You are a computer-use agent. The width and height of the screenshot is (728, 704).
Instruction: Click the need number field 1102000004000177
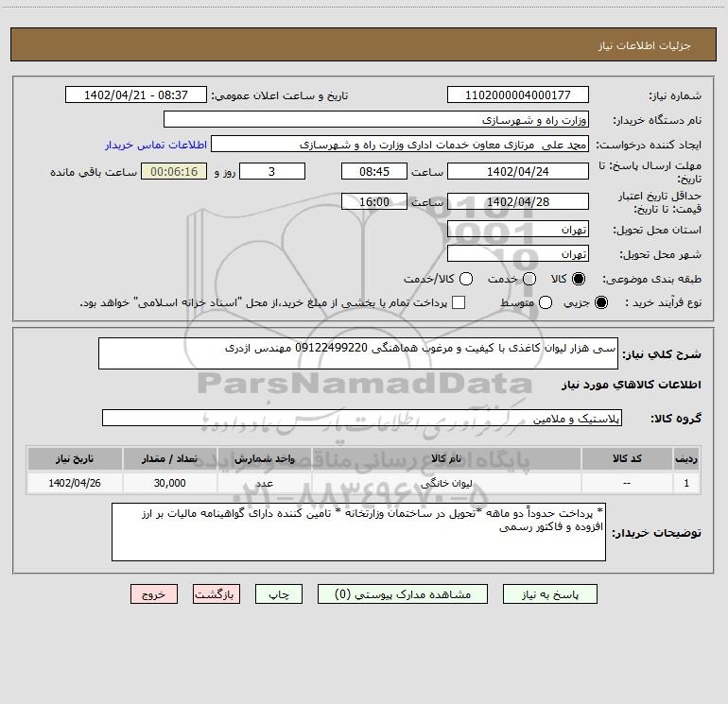click(518, 94)
